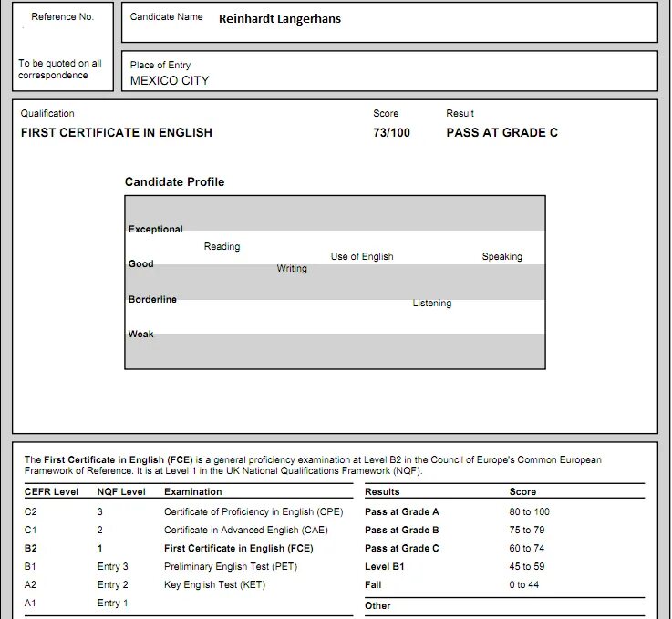The height and width of the screenshot is (619, 672).
Task: Click 'Pass at Grade C' in results table
Action: [x=401, y=548]
